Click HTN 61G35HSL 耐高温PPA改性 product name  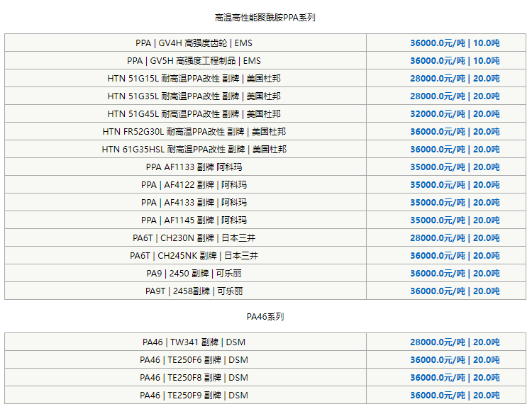point(194,150)
